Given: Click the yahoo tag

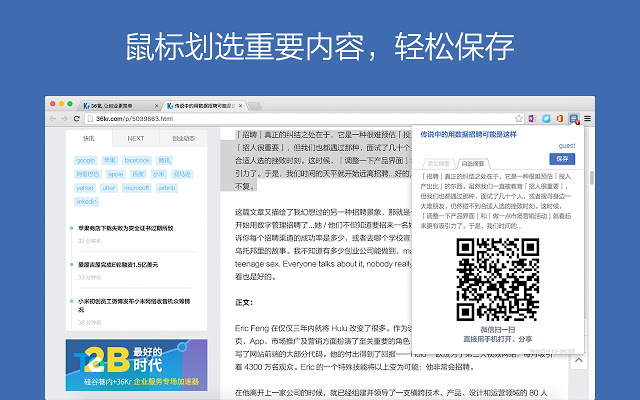Looking at the screenshot, I should pyautogui.click(x=85, y=188).
